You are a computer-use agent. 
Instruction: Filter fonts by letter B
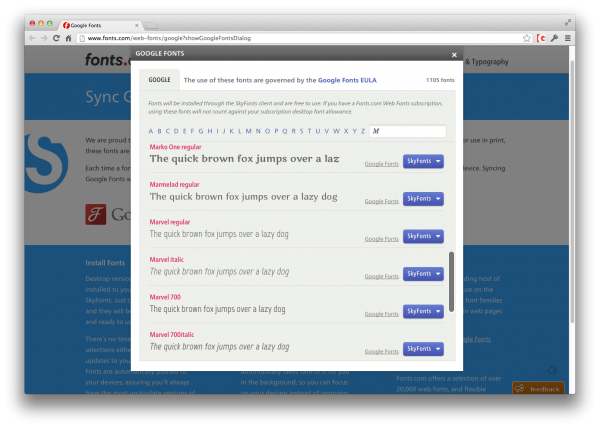pos(159,131)
